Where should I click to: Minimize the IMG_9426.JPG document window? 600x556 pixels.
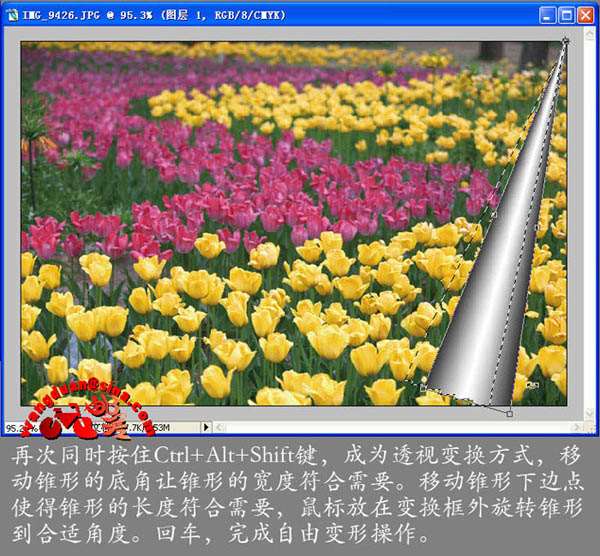(546, 15)
